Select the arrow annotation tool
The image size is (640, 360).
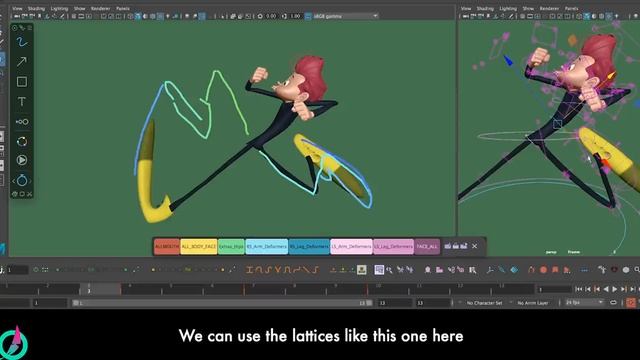coord(22,62)
